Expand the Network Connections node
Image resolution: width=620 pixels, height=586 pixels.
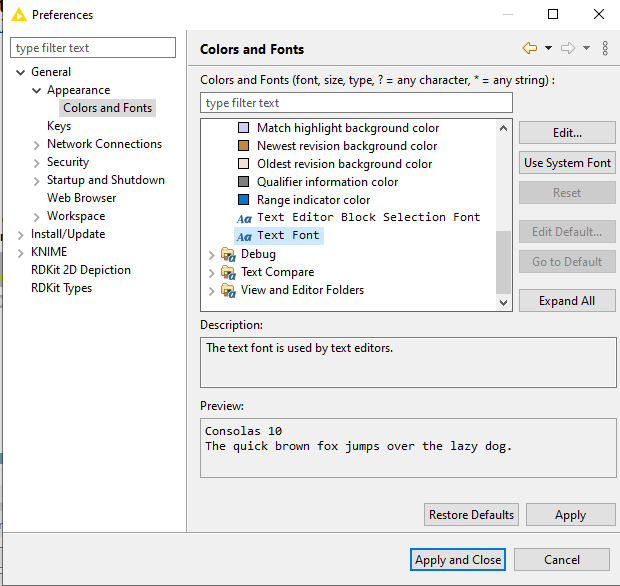point(36,145)
